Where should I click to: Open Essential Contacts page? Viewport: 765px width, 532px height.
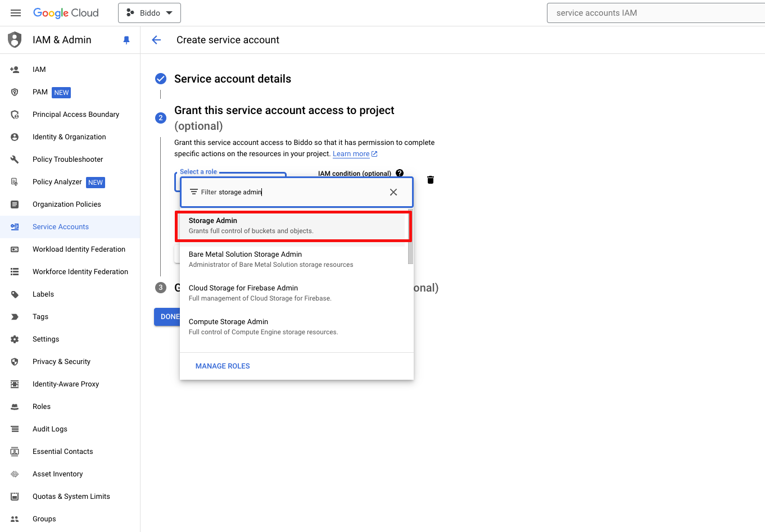[x=70, y=452]
